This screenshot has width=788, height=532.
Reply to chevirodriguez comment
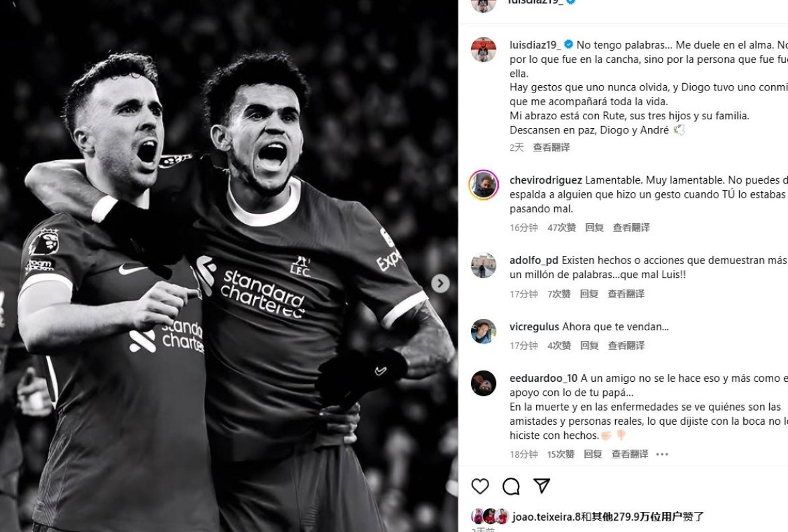click(594, 228)
